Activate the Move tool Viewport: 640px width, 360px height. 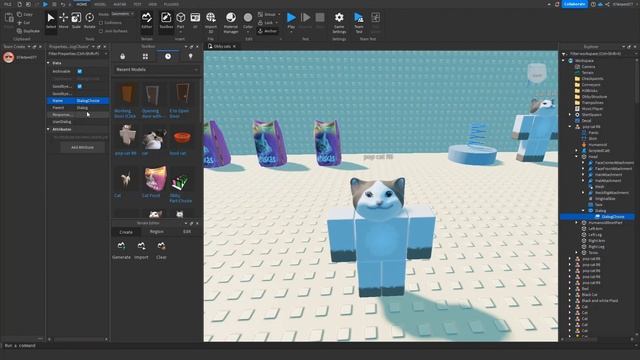pyautogui.click(x=64, y=21)
